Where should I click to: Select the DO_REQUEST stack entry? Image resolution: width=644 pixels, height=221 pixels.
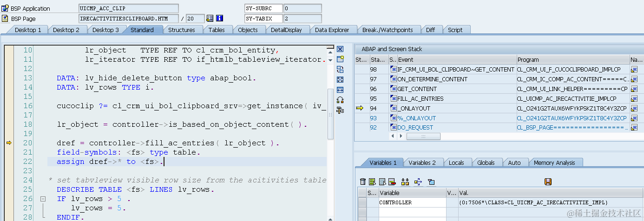pos(415,128)
